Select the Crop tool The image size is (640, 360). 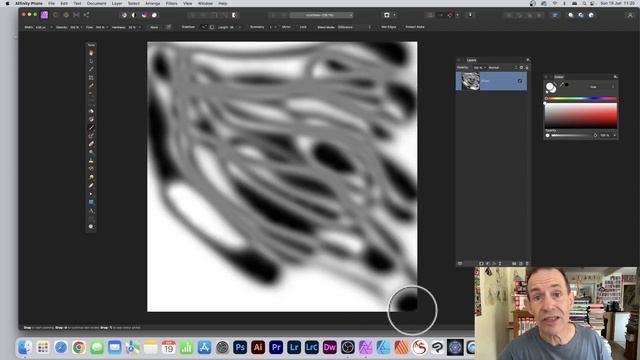click(91, 78)
